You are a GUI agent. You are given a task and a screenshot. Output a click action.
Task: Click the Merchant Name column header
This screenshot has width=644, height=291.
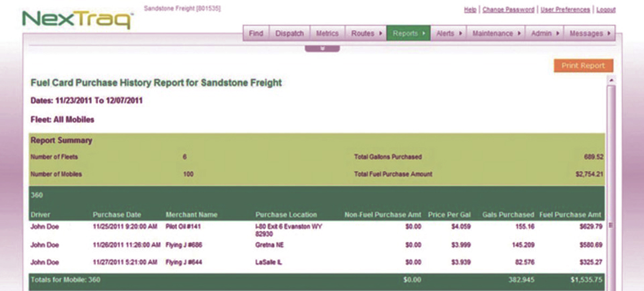point(192,215)
